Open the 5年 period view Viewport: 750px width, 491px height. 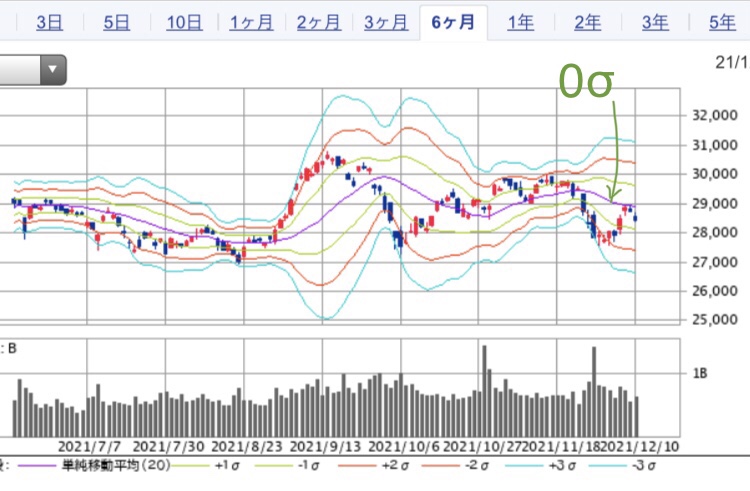[721, 22]
